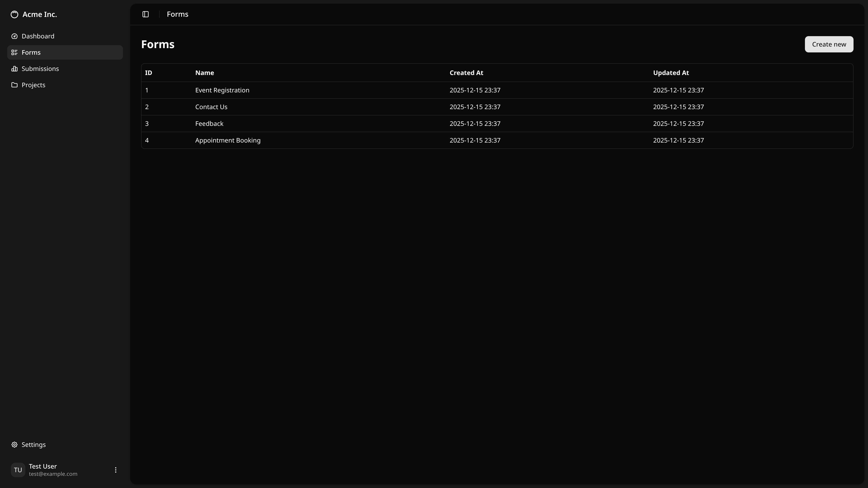The image size is (868, 488).
Task: Click the Acme Inc. logo icon
Action: (14, 14)
